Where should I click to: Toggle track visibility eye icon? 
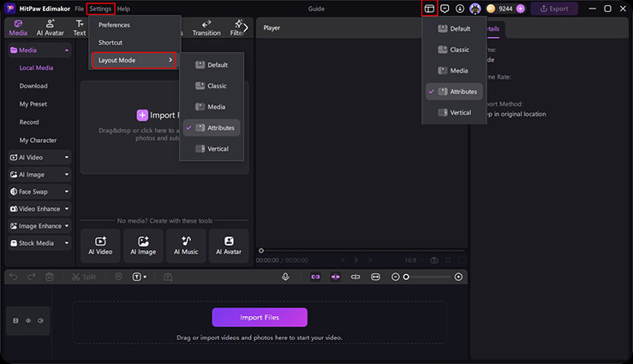click(28, 320)
